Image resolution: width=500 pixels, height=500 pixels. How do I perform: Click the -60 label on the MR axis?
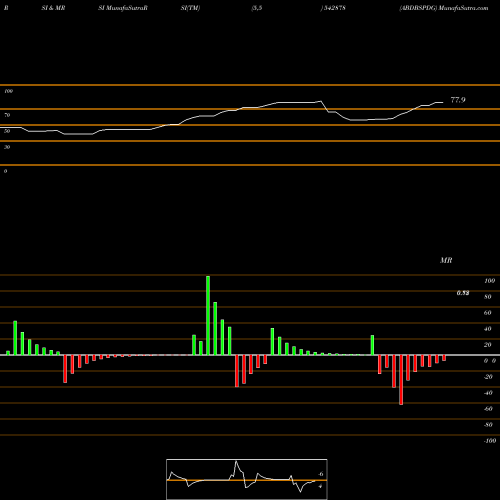[x=488, y=409]
